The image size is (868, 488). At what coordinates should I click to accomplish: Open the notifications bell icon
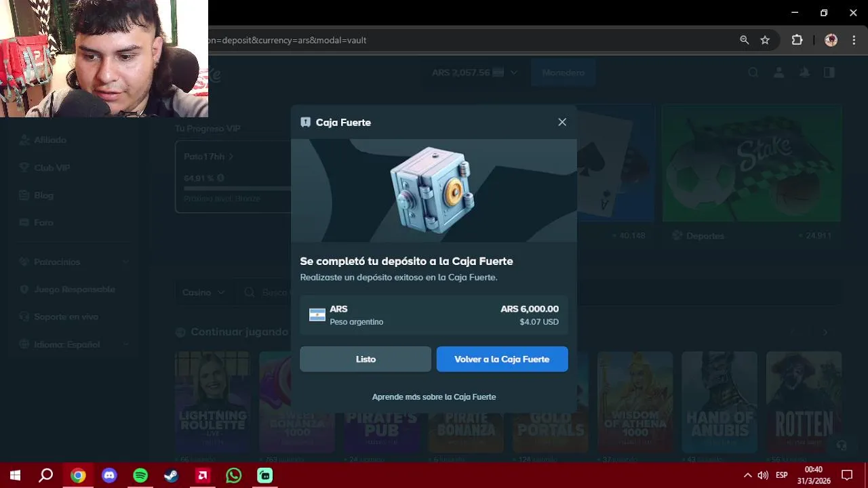tap(804, 73)
